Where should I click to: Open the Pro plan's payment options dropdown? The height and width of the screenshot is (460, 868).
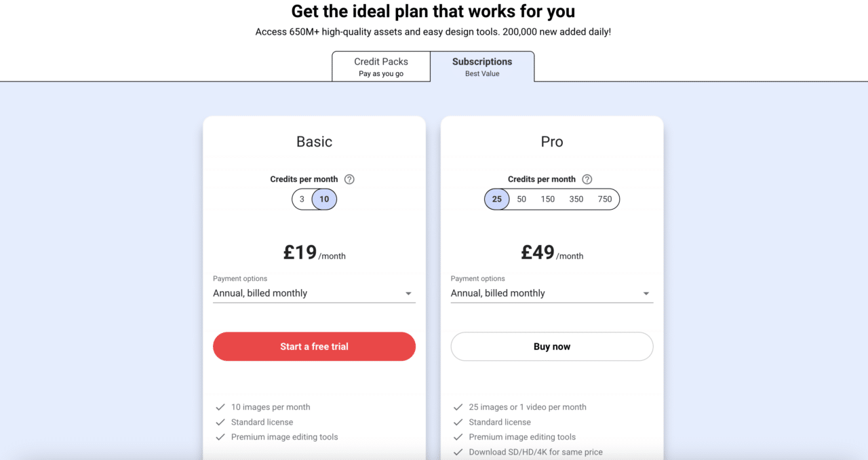(646, 293)
